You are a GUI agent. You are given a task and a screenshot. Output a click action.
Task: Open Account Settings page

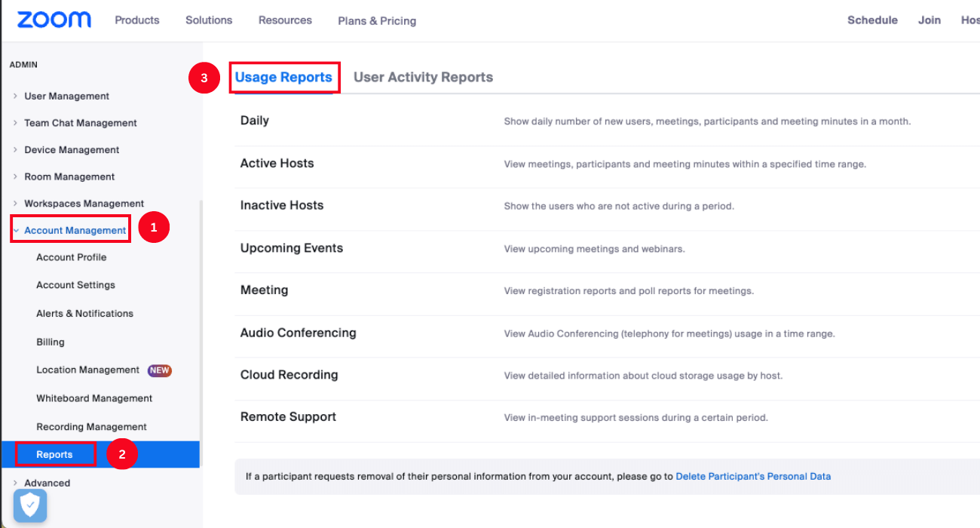75,285
